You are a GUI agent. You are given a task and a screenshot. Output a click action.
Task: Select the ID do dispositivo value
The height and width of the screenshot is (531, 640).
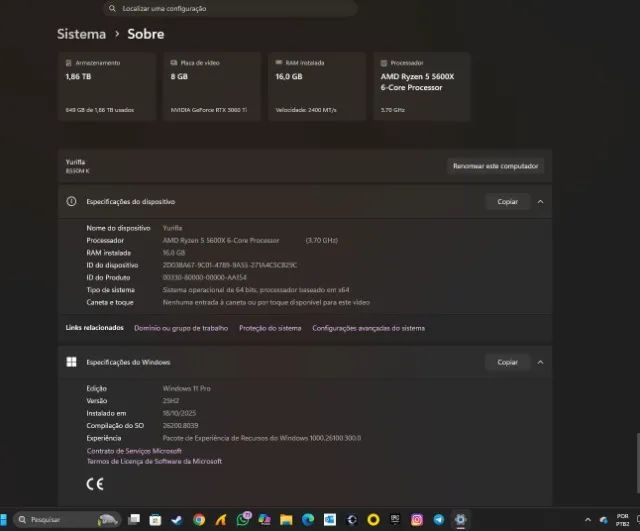pyautogui.click(x=230, y=265)
